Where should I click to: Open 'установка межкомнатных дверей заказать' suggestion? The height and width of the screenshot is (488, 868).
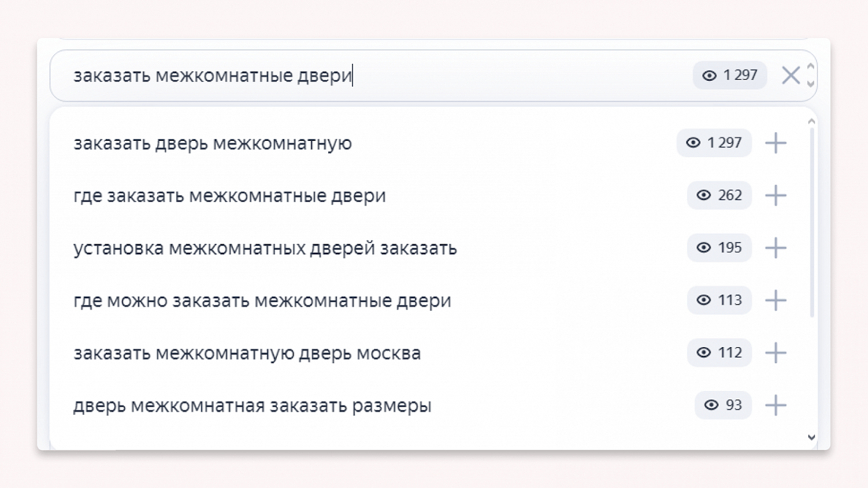coord(265,248)
